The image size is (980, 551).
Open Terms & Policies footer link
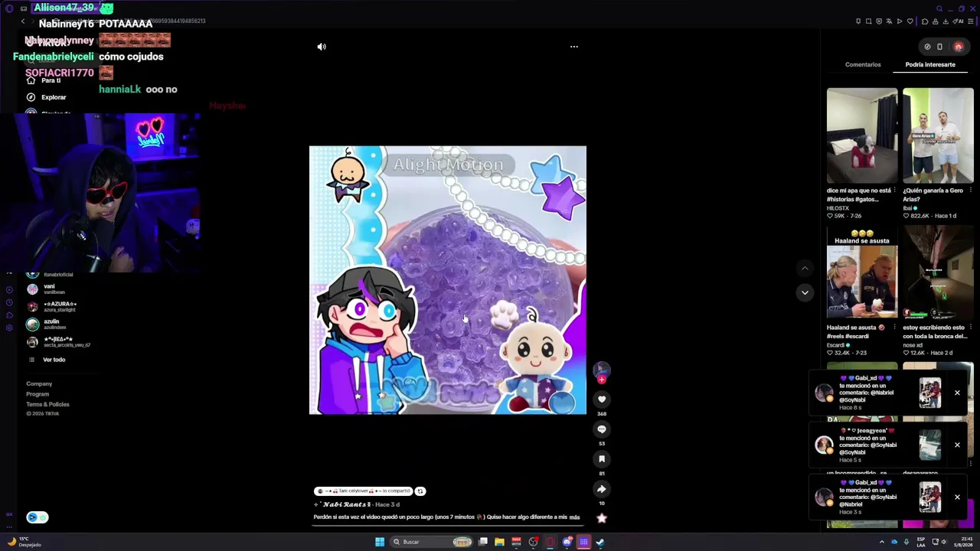pos(47,404)
